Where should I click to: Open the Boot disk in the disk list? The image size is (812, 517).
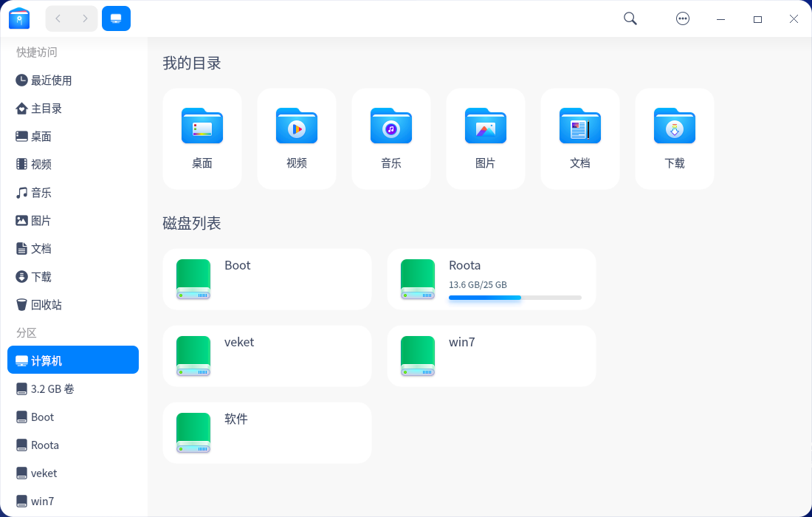tap(266, 279)
